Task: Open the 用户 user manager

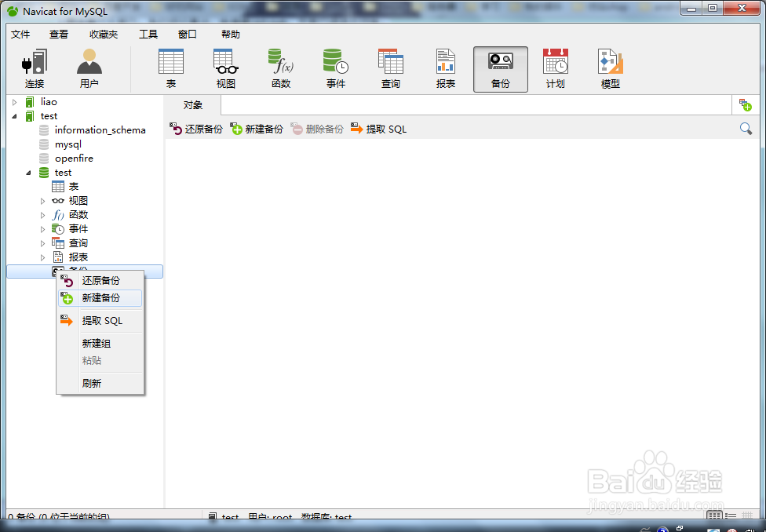Action: click(x=89, y=69)
